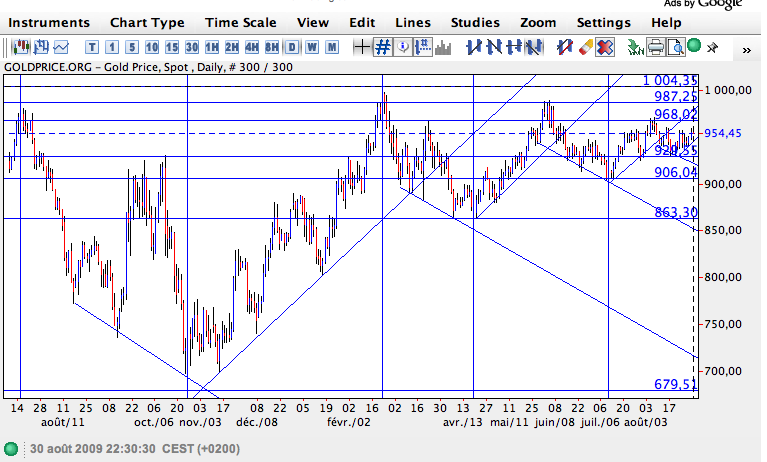
Task: Click the printer icon in toolbar
Action: (x=656, y=46)
